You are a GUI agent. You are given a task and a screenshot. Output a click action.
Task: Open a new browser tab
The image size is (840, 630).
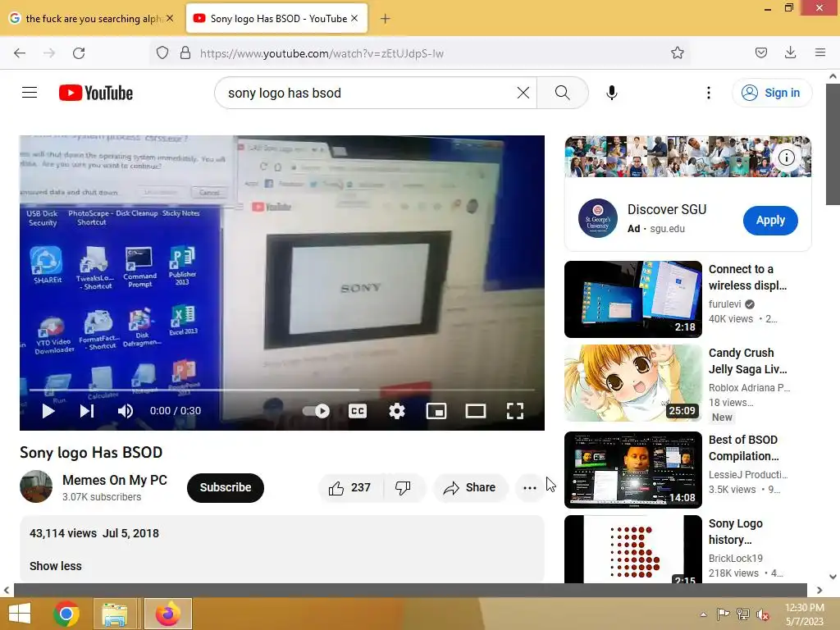click(385, 19)
